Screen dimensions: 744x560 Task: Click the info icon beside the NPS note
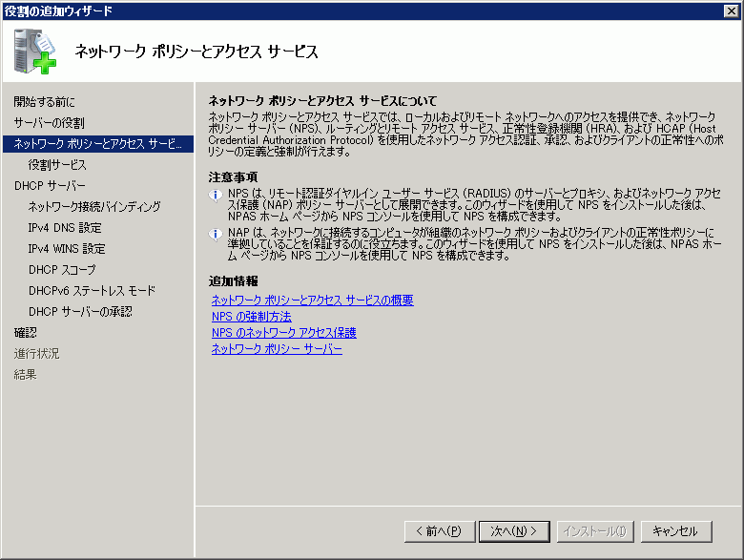coord(216,195)
